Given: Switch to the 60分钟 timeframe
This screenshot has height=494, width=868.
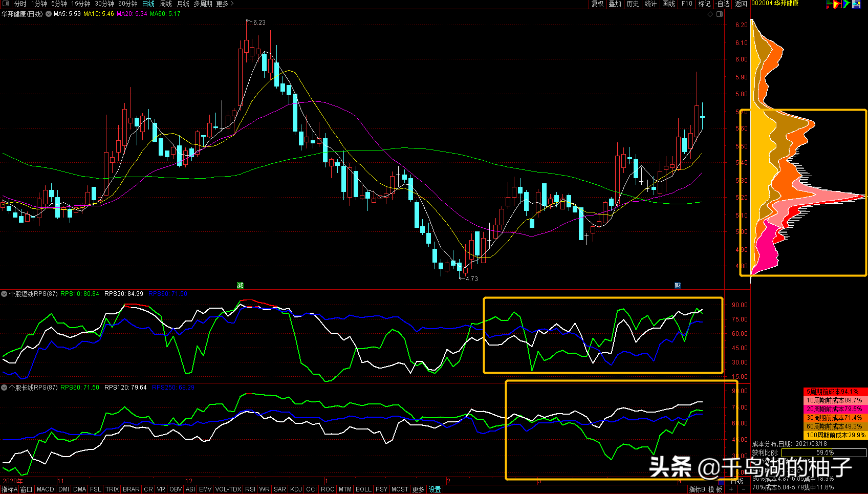Looking at the screenshot, I should [x=128, y=4].
